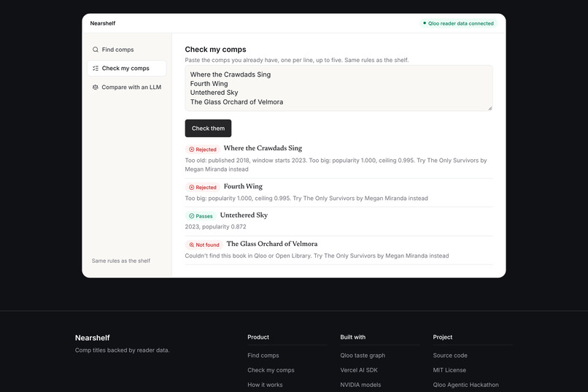Screen dimensions: 588x392
Task: Open the Find comps footer link
Action: [x=263, y=356]
